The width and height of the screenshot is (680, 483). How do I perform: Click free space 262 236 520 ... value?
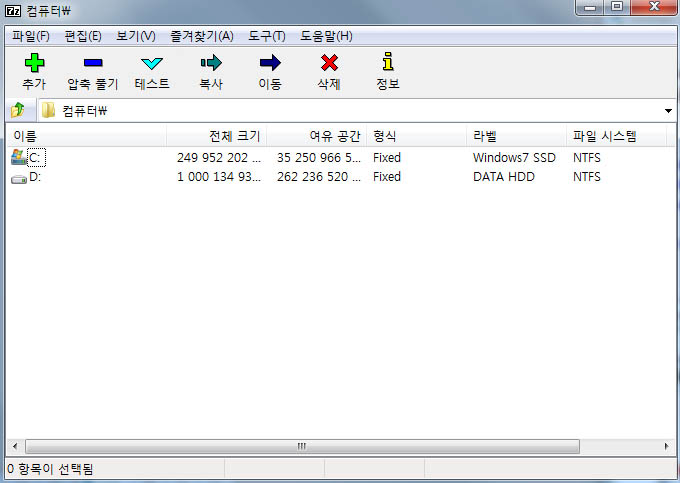tap(319, 177)
